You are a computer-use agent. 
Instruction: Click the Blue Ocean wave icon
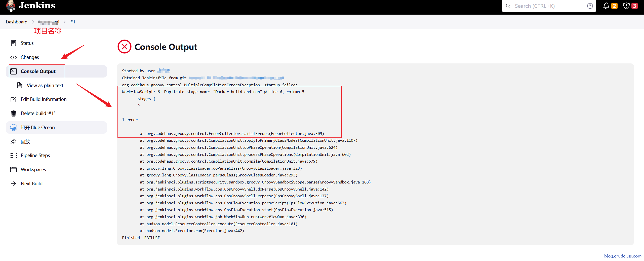pos(14,128)
